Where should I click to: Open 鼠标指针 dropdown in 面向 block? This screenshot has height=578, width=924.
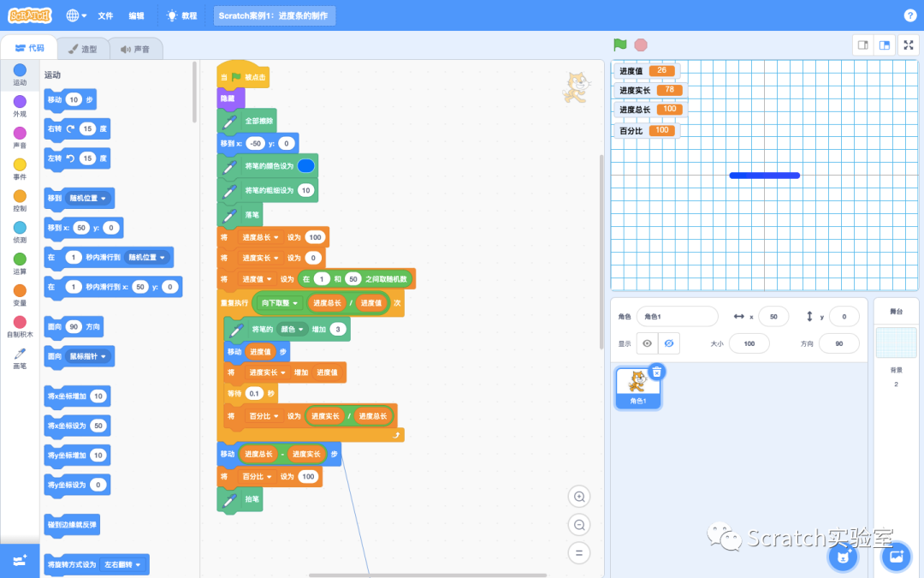pos(87,356)
